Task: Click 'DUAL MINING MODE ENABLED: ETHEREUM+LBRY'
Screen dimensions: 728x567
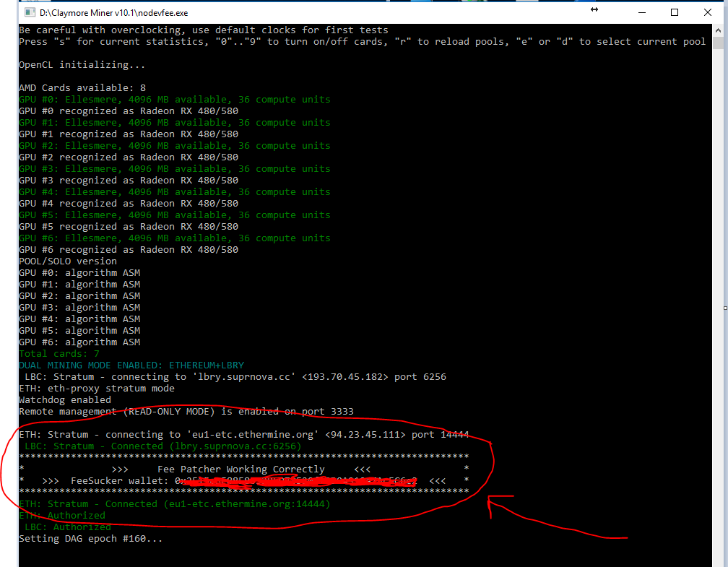Action: tap(131, 365)
